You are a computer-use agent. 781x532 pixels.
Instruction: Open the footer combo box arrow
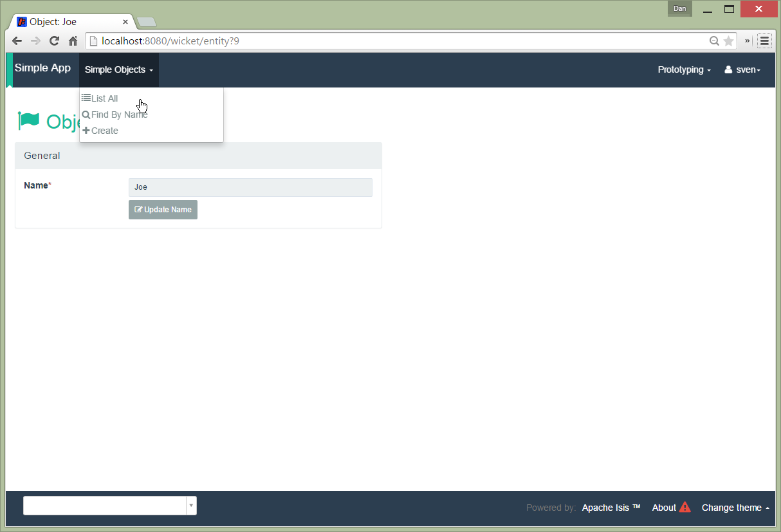tap(191, 506)
